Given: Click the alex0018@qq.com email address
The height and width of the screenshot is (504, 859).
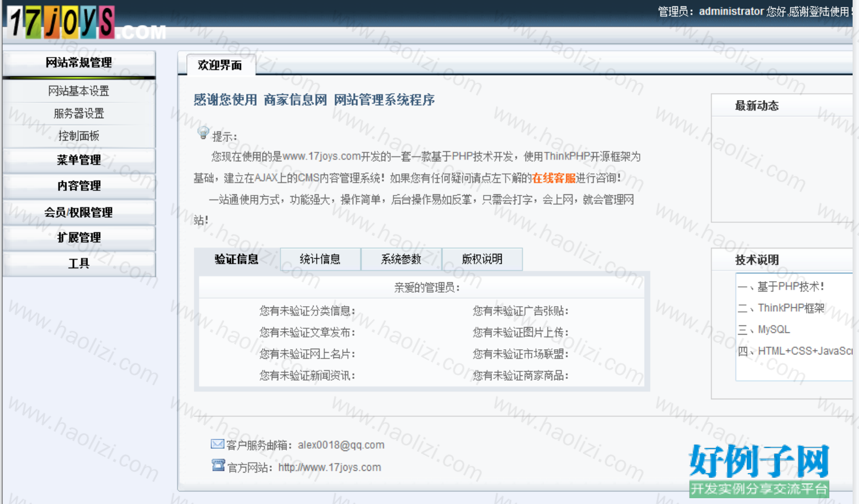Looking at the screenshot, I should tap(341, 445).
